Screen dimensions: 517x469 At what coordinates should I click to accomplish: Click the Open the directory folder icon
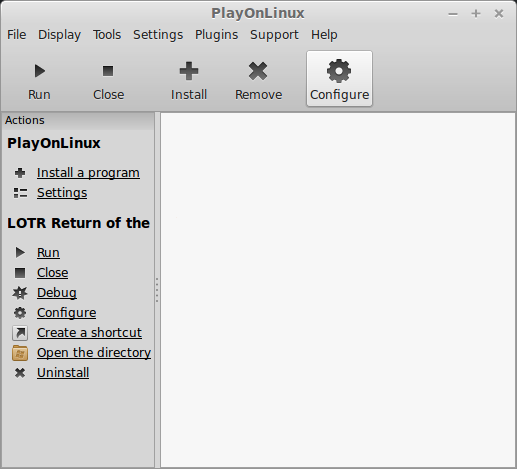[x=20, y=353]
